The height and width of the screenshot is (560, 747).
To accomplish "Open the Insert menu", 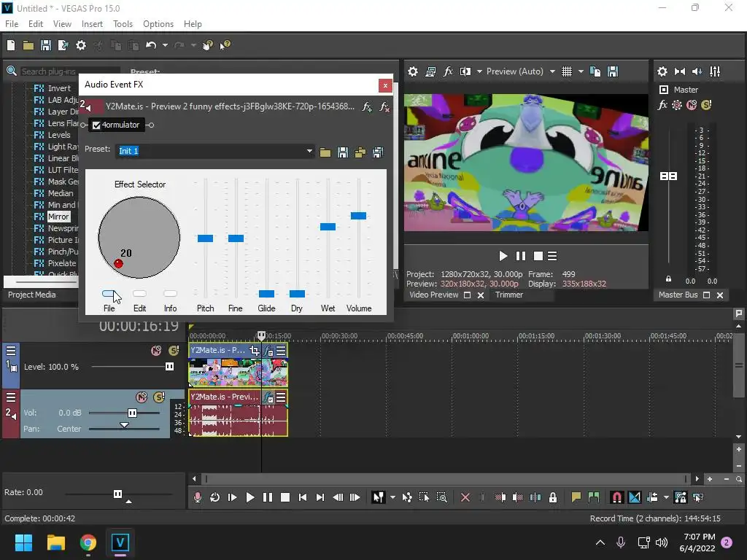I will [x=92, y=24].
